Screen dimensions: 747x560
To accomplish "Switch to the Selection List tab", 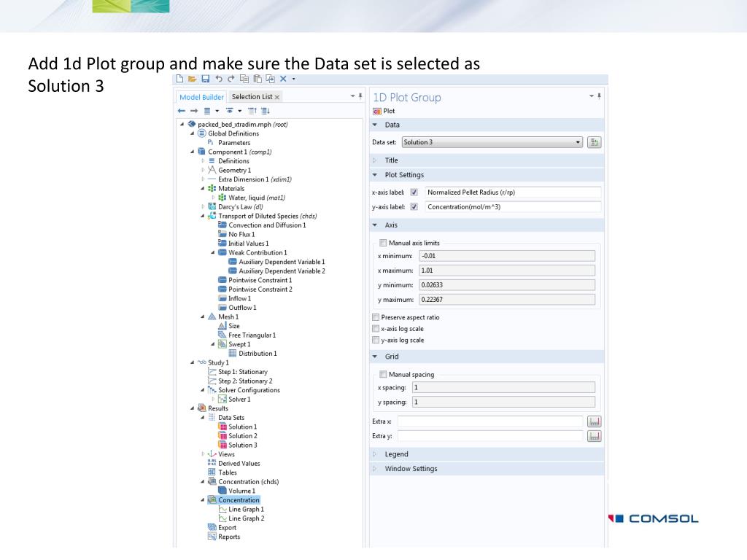I will tap(252, 97).
